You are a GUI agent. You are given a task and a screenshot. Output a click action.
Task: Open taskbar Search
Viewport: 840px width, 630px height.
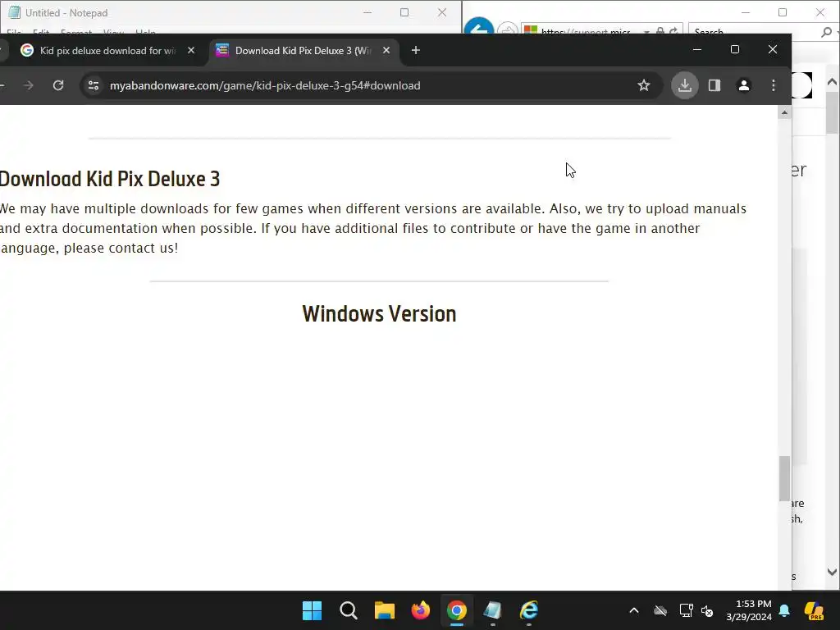tap(348, 610)
